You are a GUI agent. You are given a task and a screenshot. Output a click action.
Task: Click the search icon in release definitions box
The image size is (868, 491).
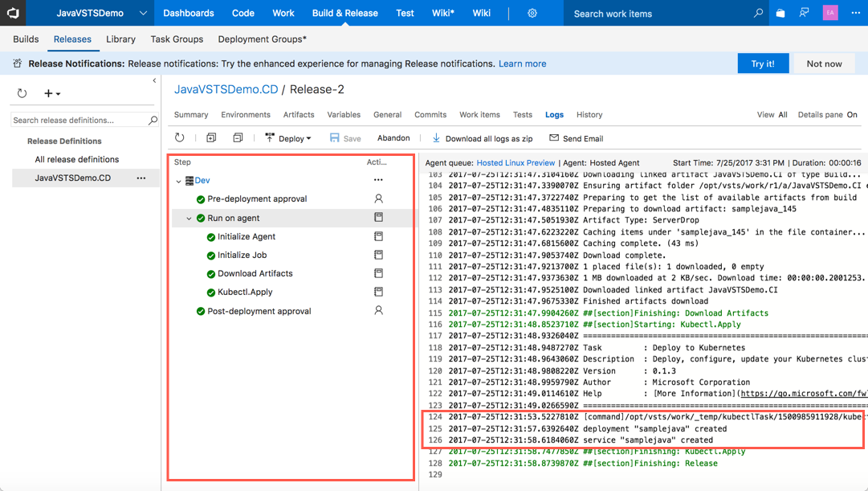click(153, 121)
